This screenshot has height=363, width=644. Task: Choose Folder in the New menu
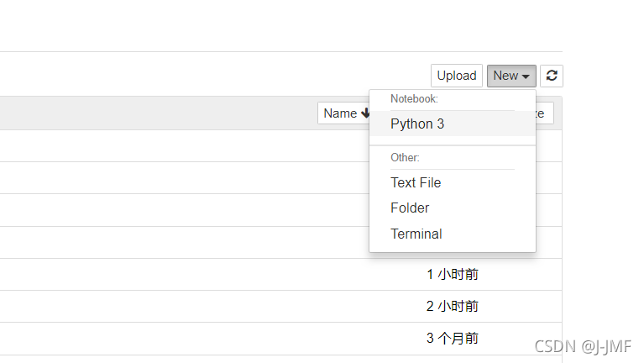click(x=410, y=208)
